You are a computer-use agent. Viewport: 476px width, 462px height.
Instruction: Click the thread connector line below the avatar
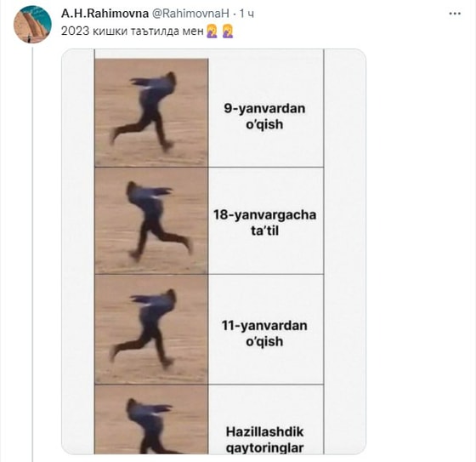pos(32,253)
